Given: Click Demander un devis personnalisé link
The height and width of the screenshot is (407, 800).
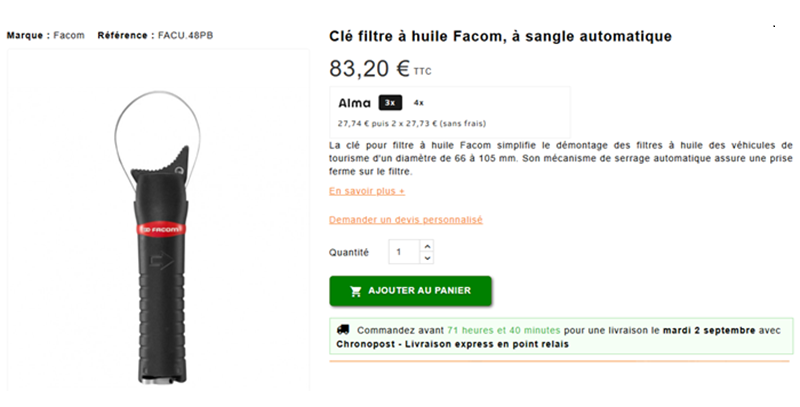Looking at the screenshot, I should (x=406, y=220).
